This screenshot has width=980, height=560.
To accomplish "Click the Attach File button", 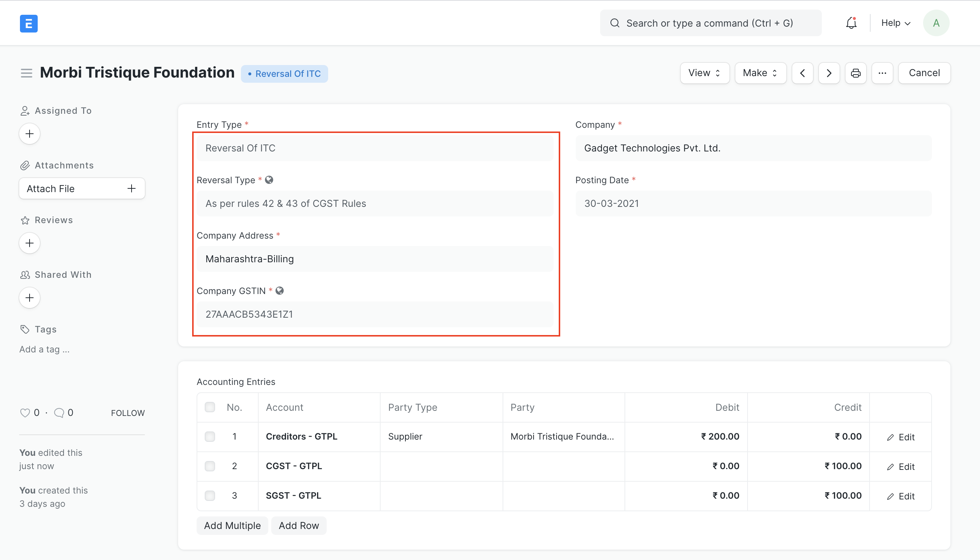I will tap(81, 188).
